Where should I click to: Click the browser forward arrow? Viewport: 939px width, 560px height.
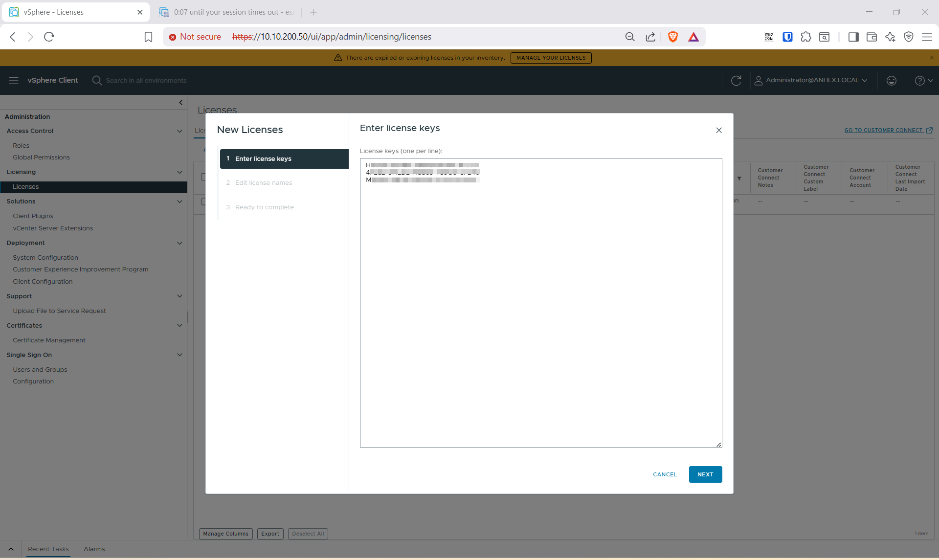click(30, 37)
